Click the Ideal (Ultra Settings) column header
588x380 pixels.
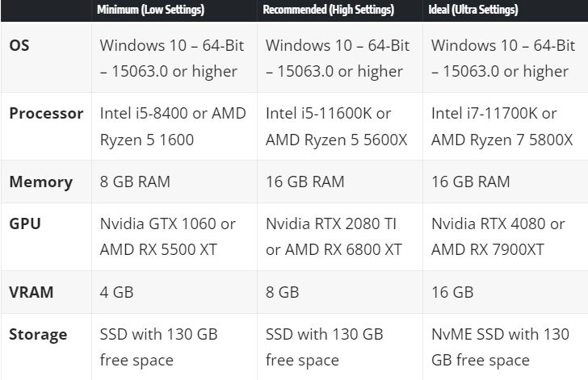(474, 10)
